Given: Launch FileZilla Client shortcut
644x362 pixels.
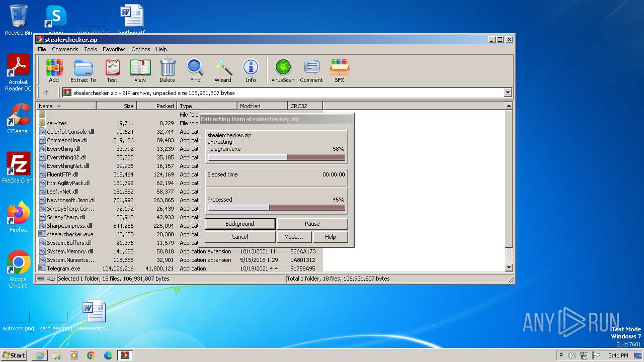Looking at the screenshot, I should 18,167.
